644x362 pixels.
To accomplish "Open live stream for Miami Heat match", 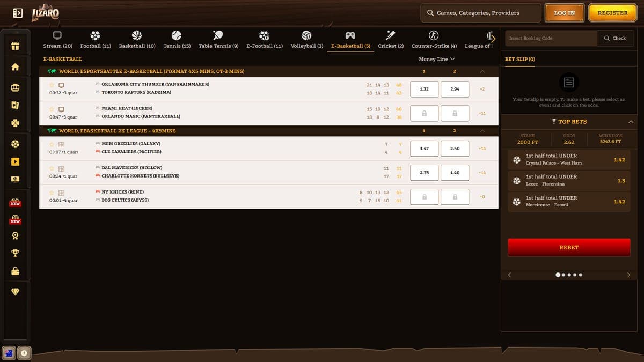I will (61, 109).
